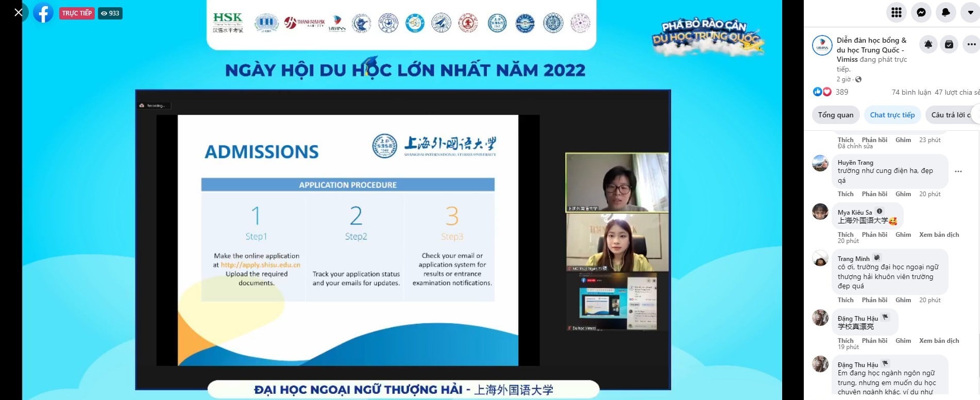Viewport: 980px width, 400px height.
Task: Open Mya Kiều Sa's profile name
Action: [x=855, y=212]
